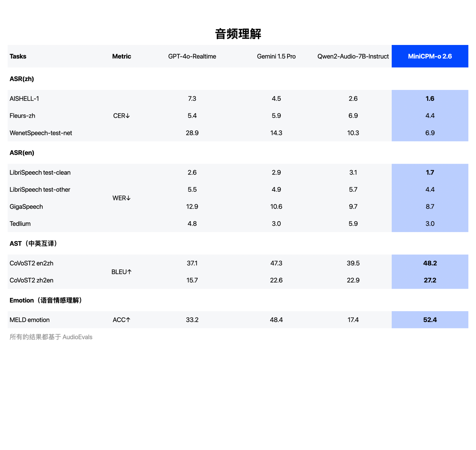Select the GPT-4o-Realtime column header
476x450 pixels.
point(192,56)
